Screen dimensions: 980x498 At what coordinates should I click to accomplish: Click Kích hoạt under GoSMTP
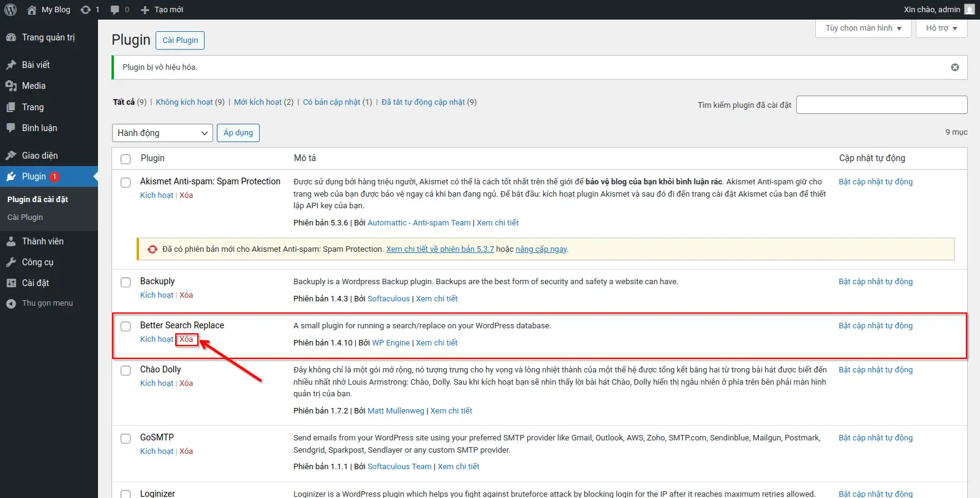[x=157, y=451]
